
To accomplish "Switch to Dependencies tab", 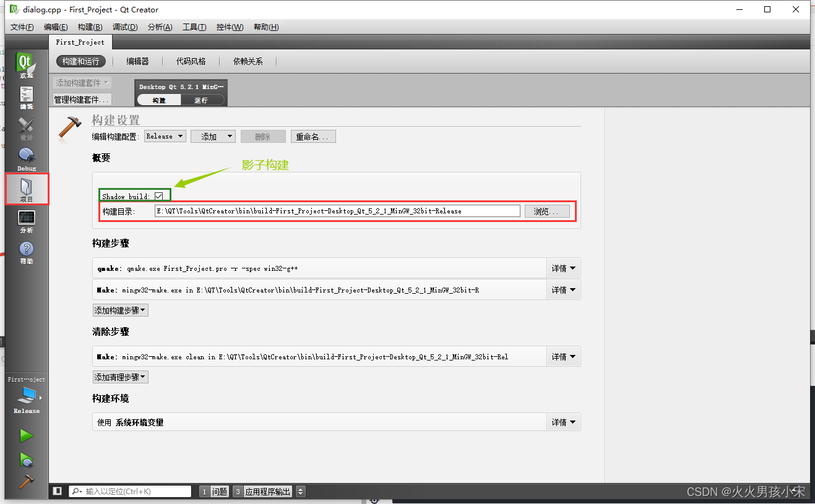I will pyautogui.click(x=248, y=61).
